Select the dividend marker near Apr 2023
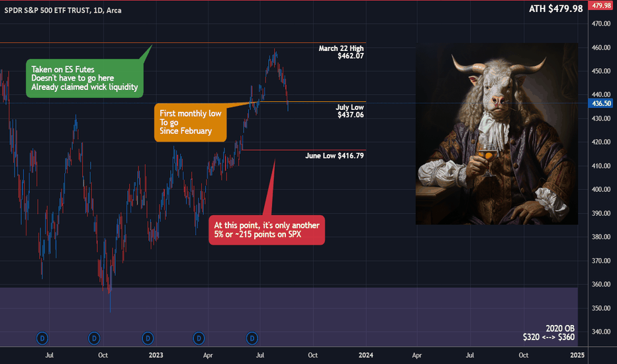617x364 pixels. pos(199,338)
